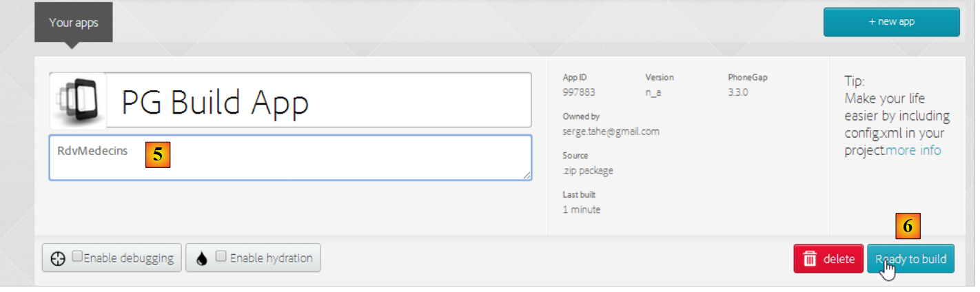Image resolution: width=980 pixels, height=292 pixels.
Task: Follow the more info link
Action: click(x=913, y=150)
